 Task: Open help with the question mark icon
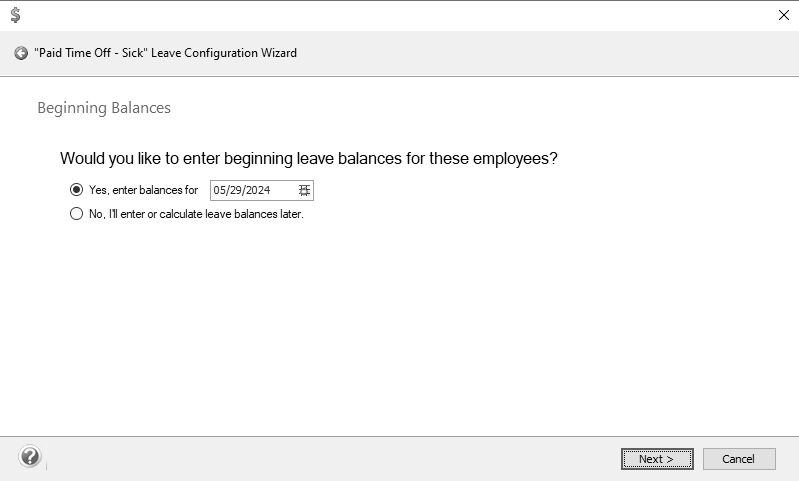[x=30, y=456]
